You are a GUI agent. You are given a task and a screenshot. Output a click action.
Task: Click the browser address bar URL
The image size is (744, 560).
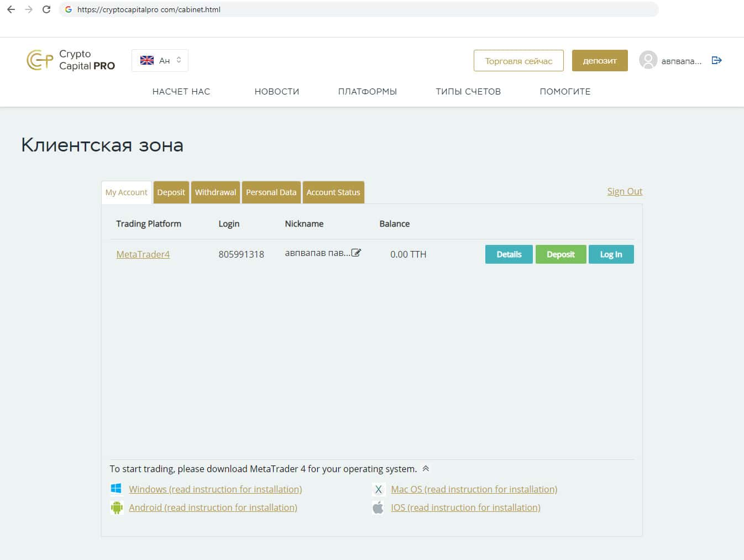point(149,9)
